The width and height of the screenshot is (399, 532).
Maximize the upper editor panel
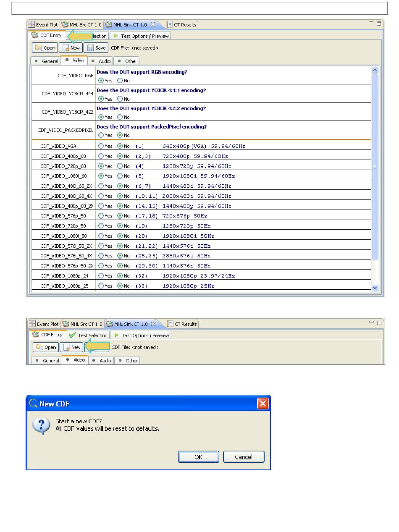pyautogui.click(x=378, y=24)
